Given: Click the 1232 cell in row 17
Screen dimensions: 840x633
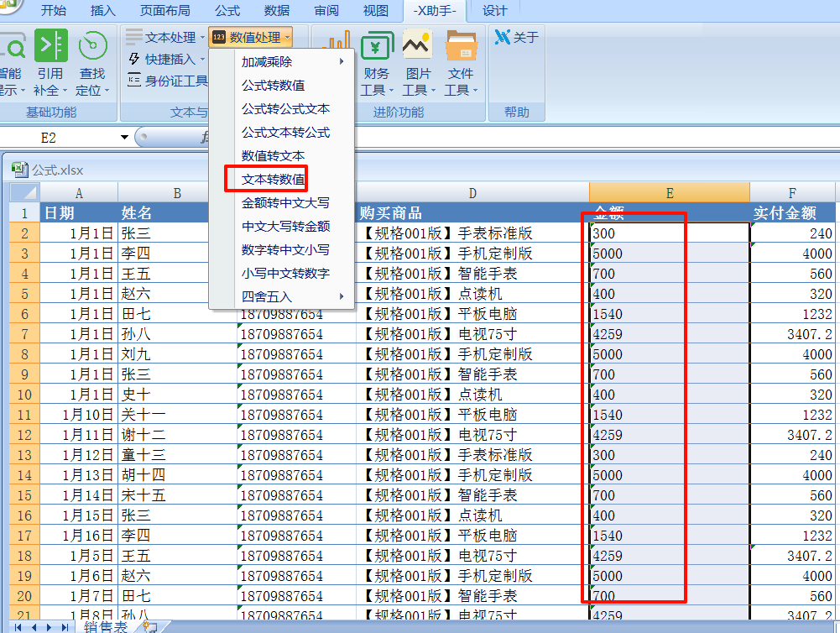Looking at the screenshot, I should (793, 536).
